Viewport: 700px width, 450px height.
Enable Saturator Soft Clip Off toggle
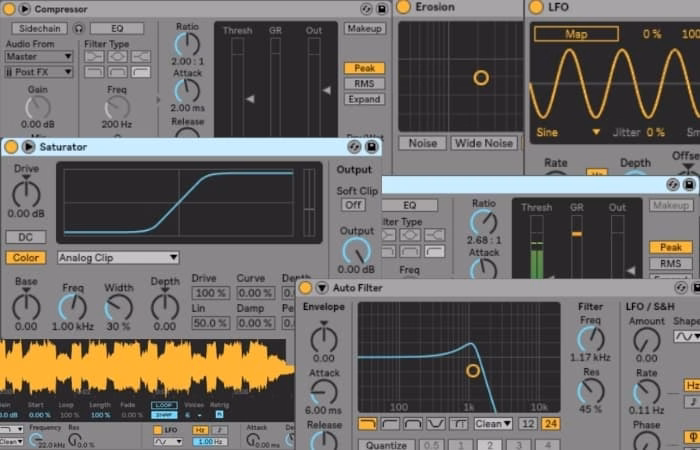coord(353,205)
